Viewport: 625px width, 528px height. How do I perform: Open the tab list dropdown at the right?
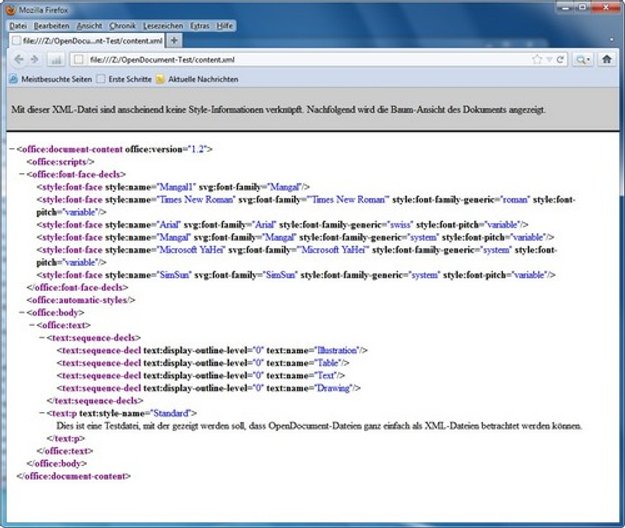612,40
